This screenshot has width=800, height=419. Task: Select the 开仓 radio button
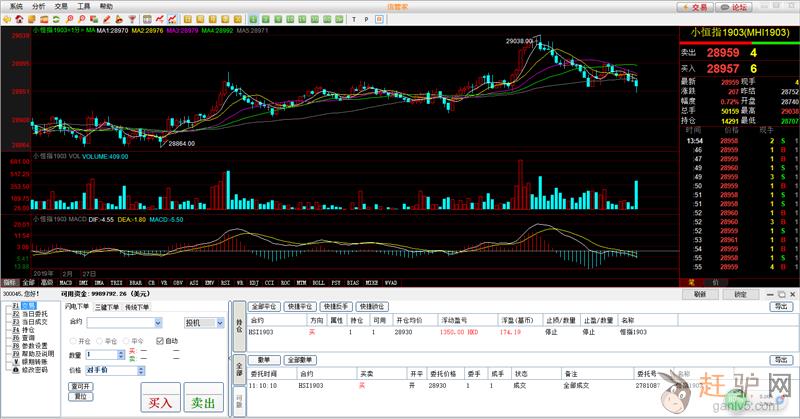(73, 341)
